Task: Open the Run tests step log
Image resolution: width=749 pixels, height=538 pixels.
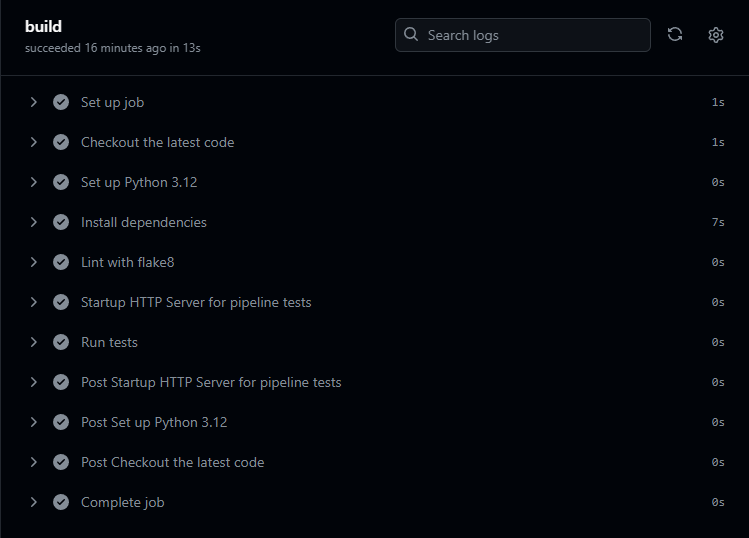Action: [x=109, y=342]
